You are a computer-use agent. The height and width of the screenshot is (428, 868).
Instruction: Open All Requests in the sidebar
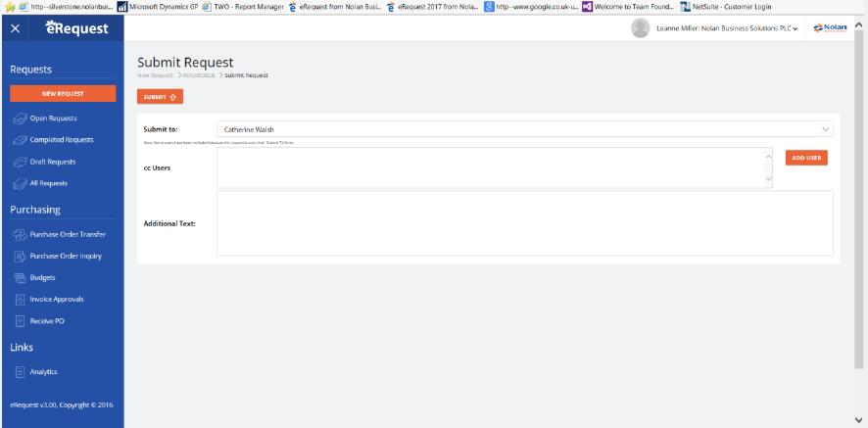pos(48,183)
